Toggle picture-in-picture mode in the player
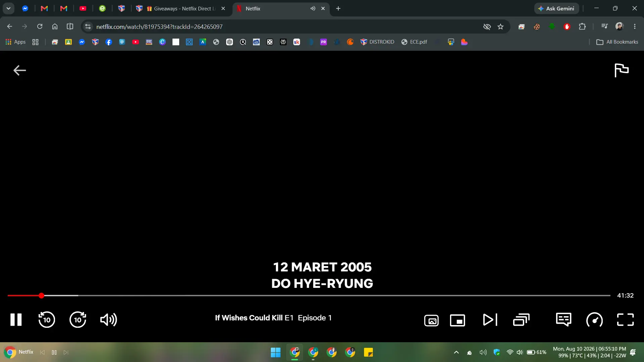Image resolution: width=644 pixels, height=362 pixels. (x=457, y=320)
